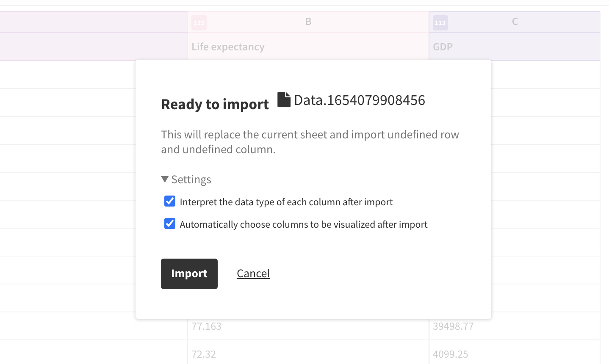Screen dimensions: 609x364
Task: Click the empty header cell left of Life expectancy
Action: click(x=93, y=47)
